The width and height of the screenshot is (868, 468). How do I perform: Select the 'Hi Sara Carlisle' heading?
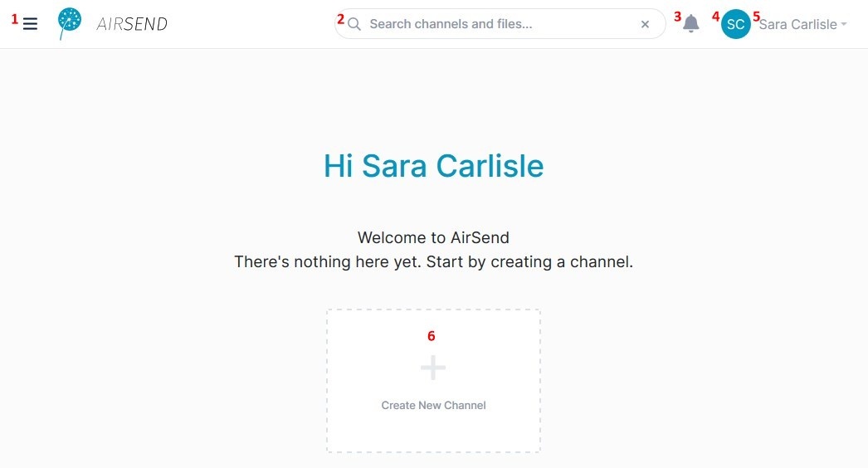pos(433,166)
